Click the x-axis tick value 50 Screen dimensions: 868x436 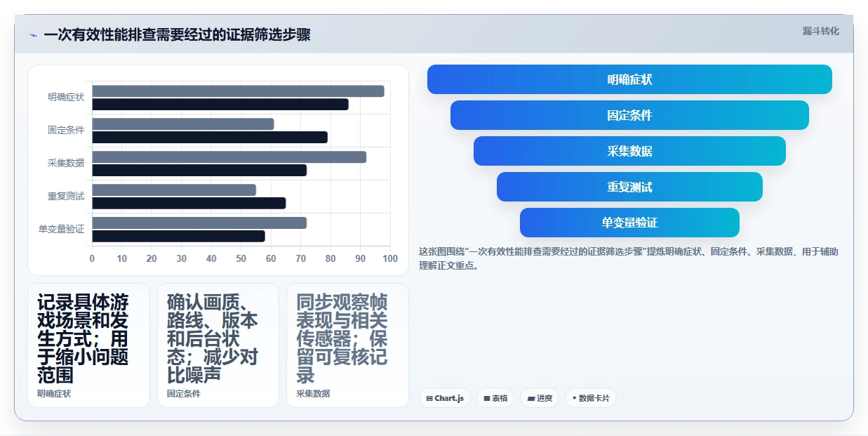point(241,259)
